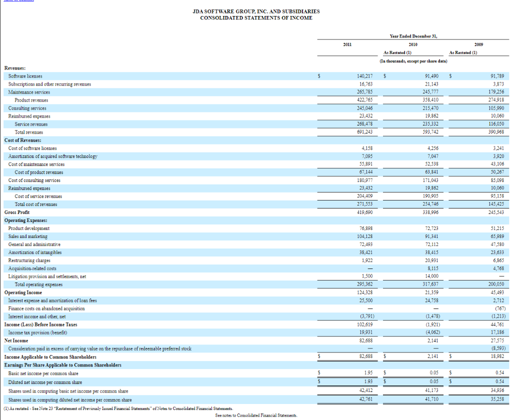The width and height of the screenshot is (512, 420).
Task: Select the 2010 column header
Action: [413, 44]
